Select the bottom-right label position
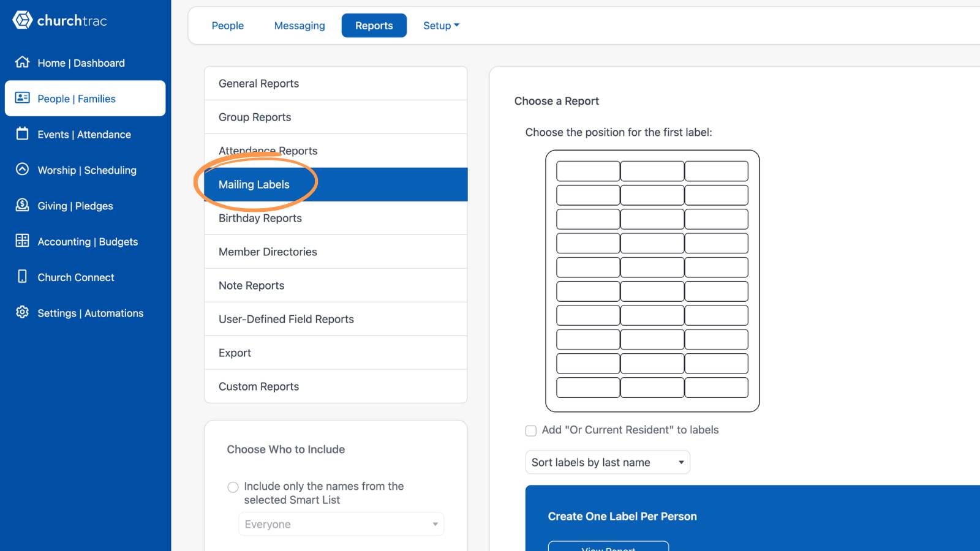 tap(717, 388)
